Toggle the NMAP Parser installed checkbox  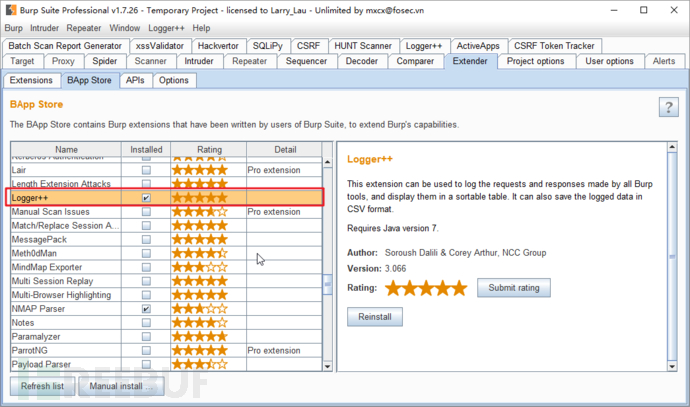pyautogui.click(x=146, y=309)
